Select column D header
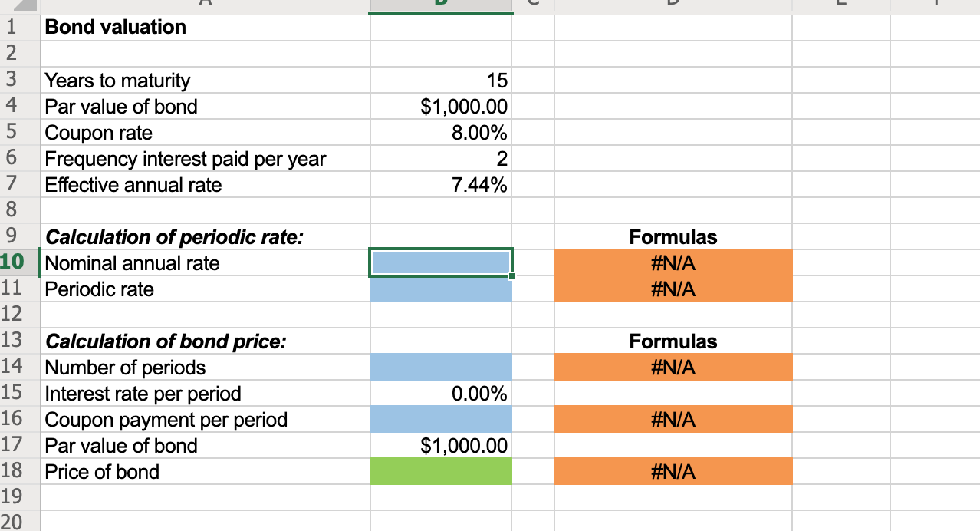The height and width of the screenshot is (531, 980). 673,5
